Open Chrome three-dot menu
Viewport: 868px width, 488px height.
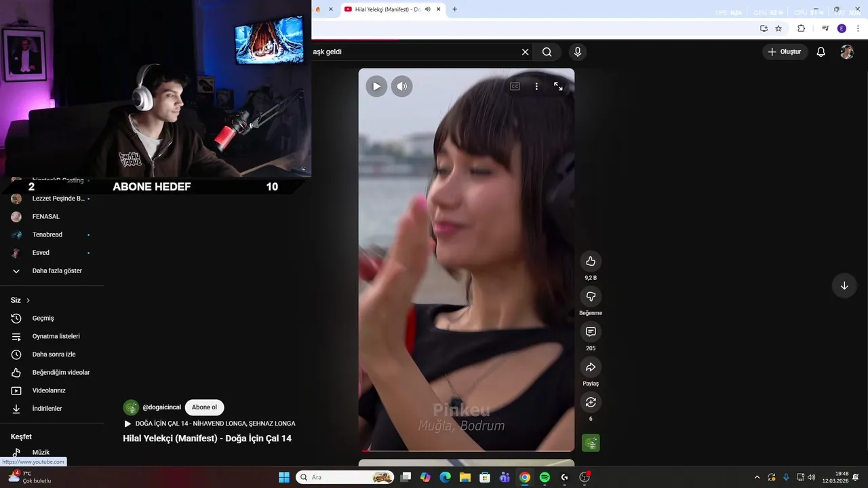(x=859, y=28)
